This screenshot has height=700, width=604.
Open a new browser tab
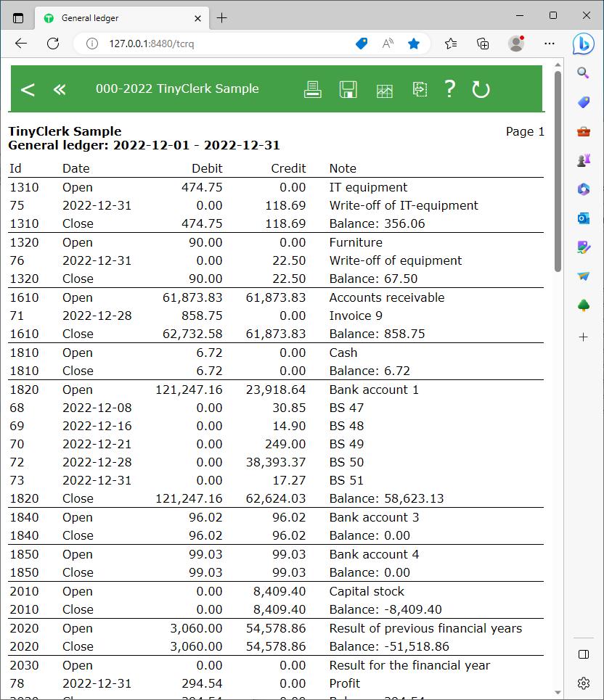tap(222, 17)
